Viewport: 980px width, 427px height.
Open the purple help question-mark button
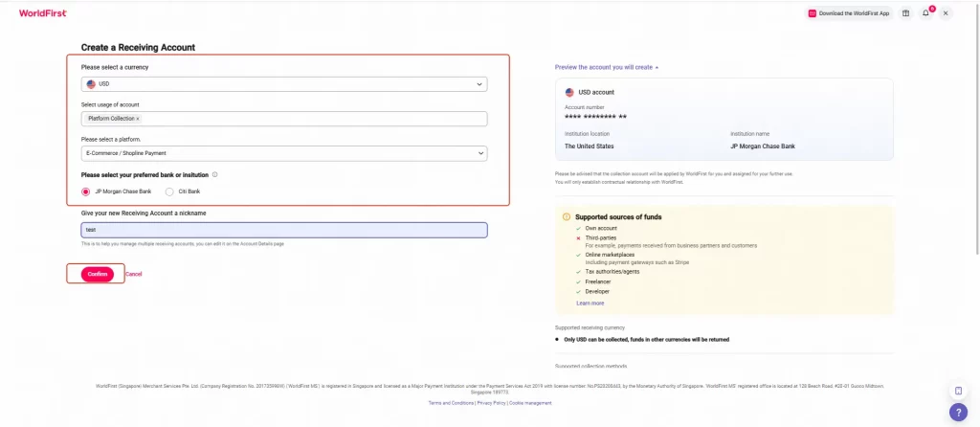pyautogui.click(x=958, y=412)
